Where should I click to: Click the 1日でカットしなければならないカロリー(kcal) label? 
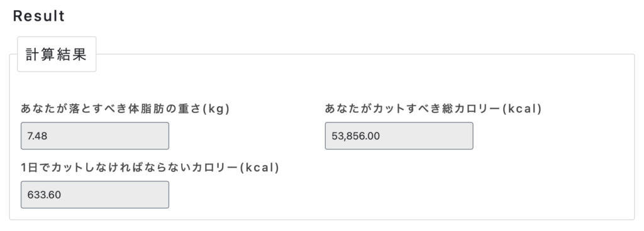click(150, 168)
